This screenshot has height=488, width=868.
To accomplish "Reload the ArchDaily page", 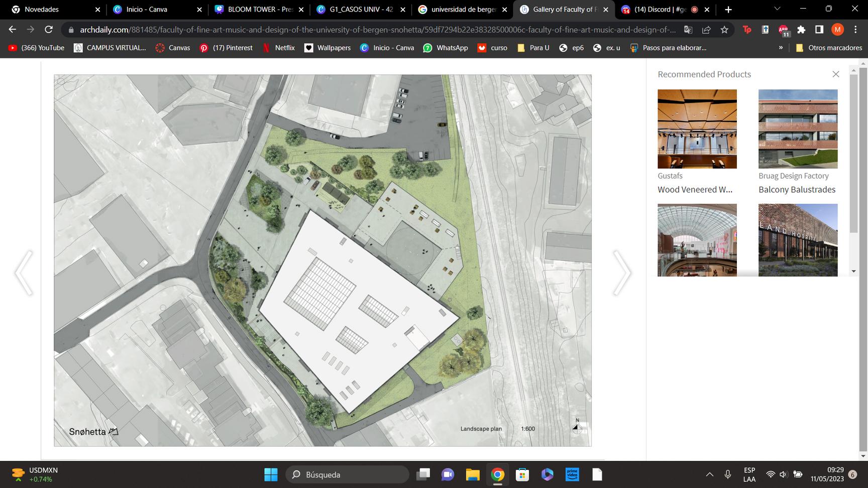I will tap(49, 30).
